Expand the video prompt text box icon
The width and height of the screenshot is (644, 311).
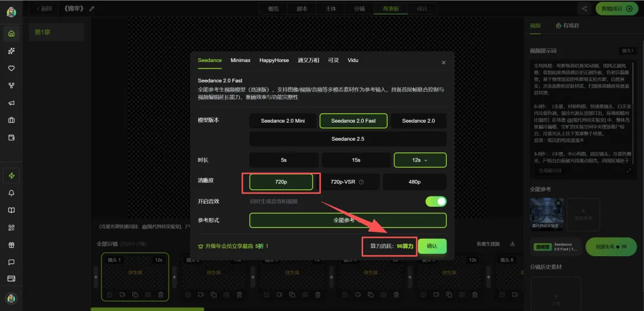coord(629,170)
